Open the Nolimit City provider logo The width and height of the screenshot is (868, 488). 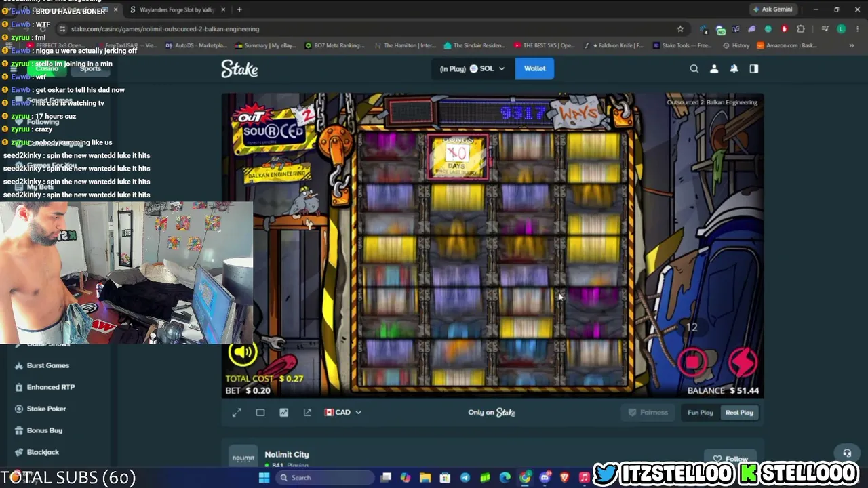(x=243, y=457)
